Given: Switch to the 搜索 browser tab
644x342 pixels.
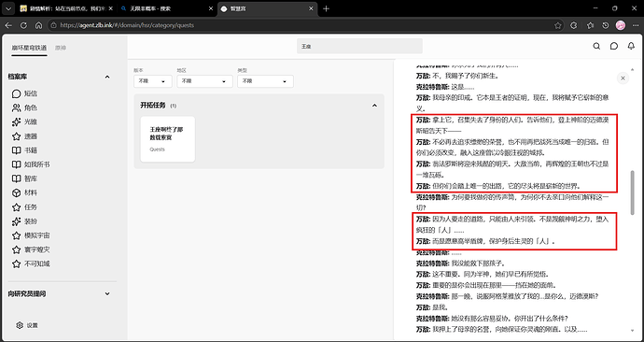Looking at the screenshot, I should tap(166, 8).
